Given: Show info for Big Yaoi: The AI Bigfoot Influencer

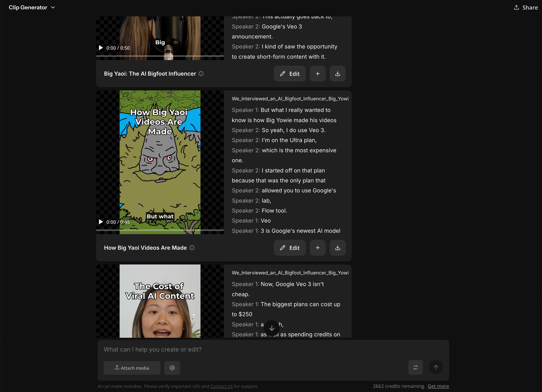Looking at the screenshot, I should (x=201, y=74).
